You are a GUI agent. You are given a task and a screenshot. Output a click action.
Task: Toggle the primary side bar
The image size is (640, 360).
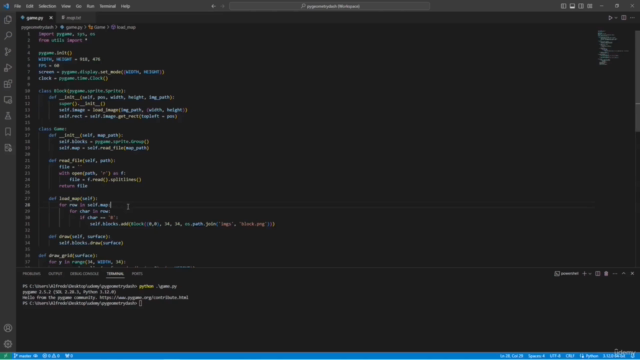pyautogui.click(x=563, y=6)
